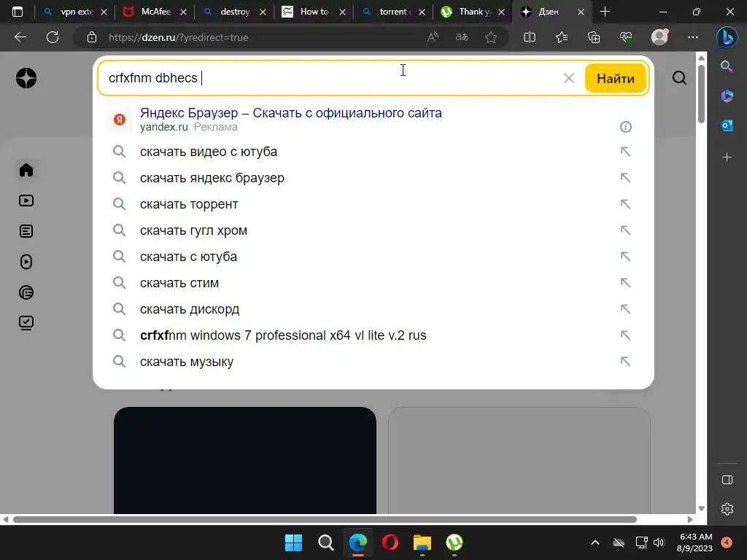Open subscriptions check-screen icon in sidebar
Screen dimensions: 747x560
pyautogui.click(x=26, y=323)
